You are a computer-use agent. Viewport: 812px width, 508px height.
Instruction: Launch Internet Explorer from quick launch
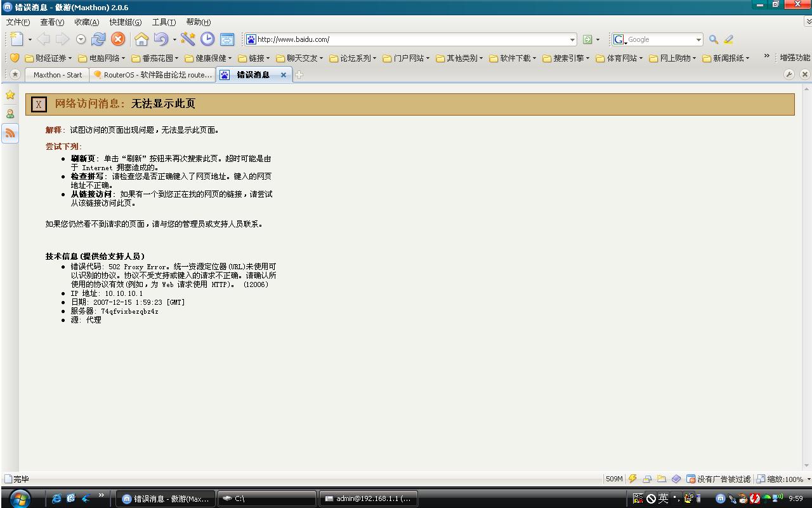tap(56, 498)
